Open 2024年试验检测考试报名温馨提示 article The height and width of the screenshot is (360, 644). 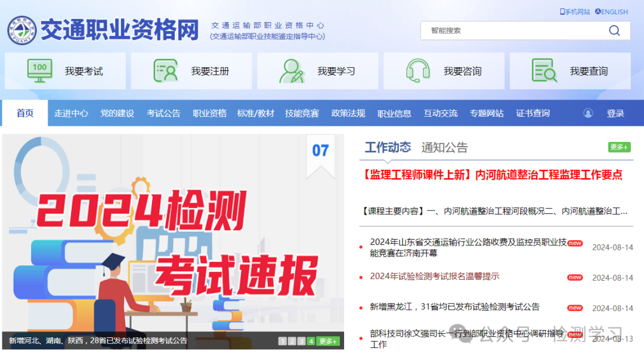(x=435, y=277)
